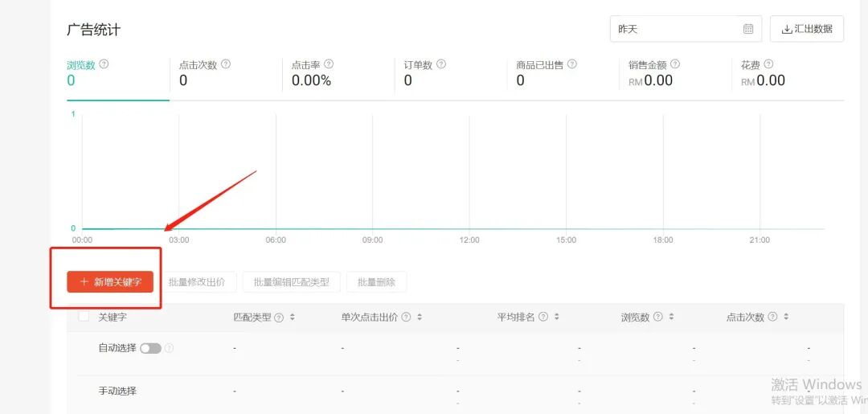This screenshot has width=868, height=414.
Task: Click the calendar icon in date picker
Action: (x=748, y=29)
